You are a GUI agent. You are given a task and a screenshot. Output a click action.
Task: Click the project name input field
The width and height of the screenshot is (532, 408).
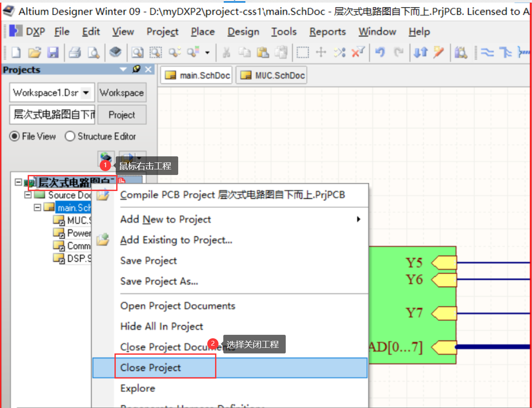(x=52, y=115)
